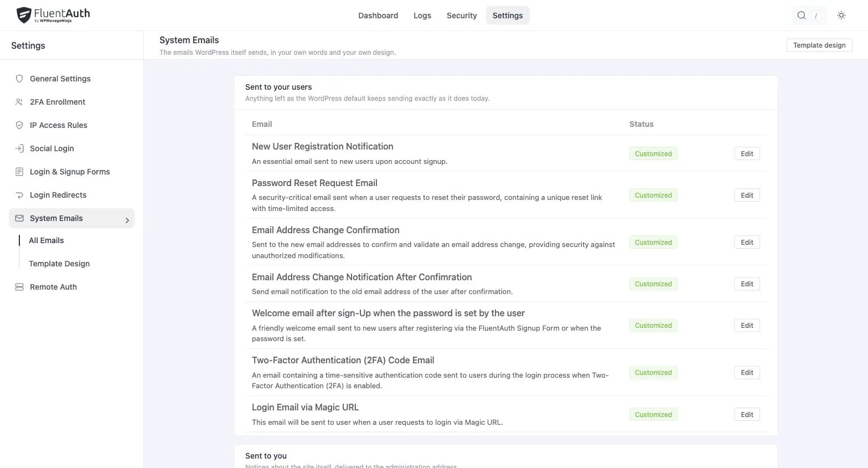Click the 'Password Reset Request Email' title
Viewport: 868px width, 468px height.
314,183
